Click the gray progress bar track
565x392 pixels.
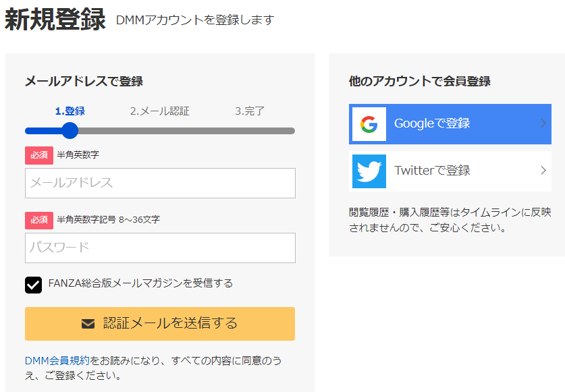coord(186,131)
